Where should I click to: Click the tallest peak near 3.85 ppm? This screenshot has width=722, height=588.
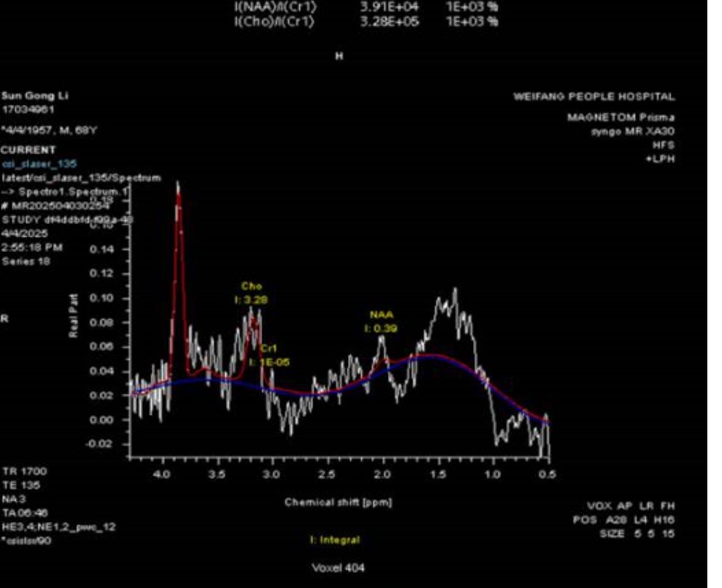click(178, 196)
